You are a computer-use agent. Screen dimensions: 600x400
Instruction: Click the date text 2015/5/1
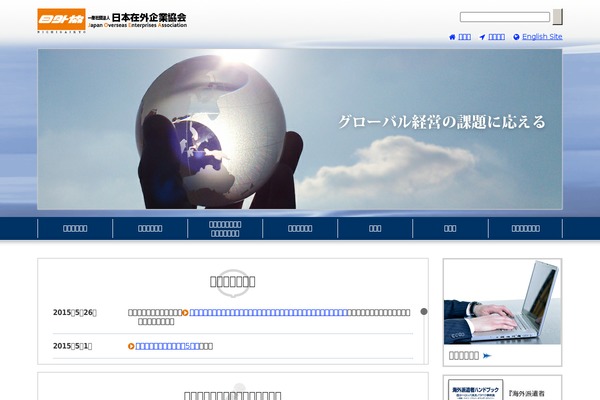click(72, 346)
